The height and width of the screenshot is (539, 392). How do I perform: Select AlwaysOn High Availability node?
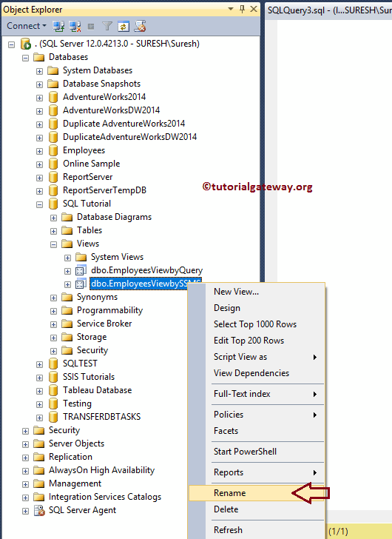click(101, 470)
